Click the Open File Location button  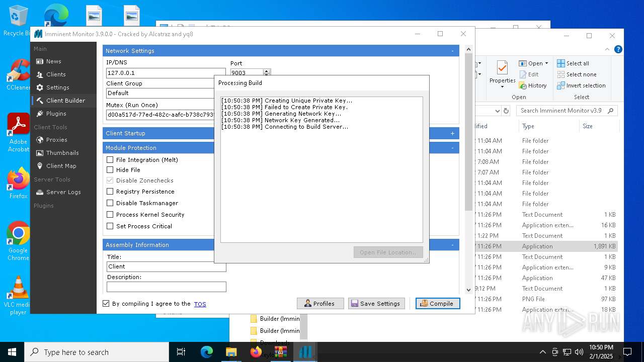point(388,252)
